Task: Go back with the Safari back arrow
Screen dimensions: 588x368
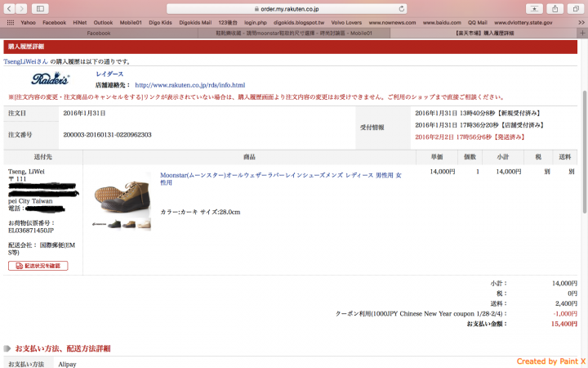Action: 9,8
